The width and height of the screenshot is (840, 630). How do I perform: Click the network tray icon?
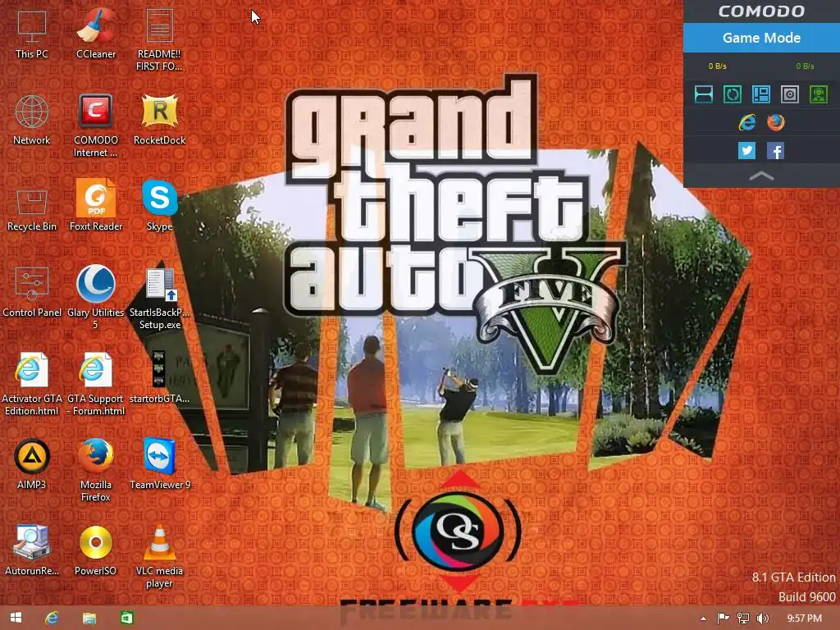point(743,619)
